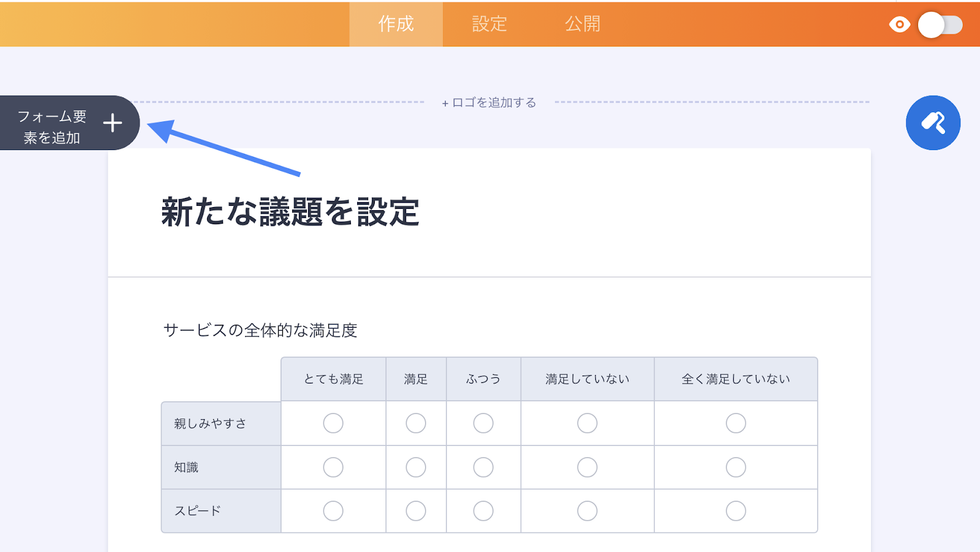Click the スピード row header
980x552 pixels.
pos(198,511)
